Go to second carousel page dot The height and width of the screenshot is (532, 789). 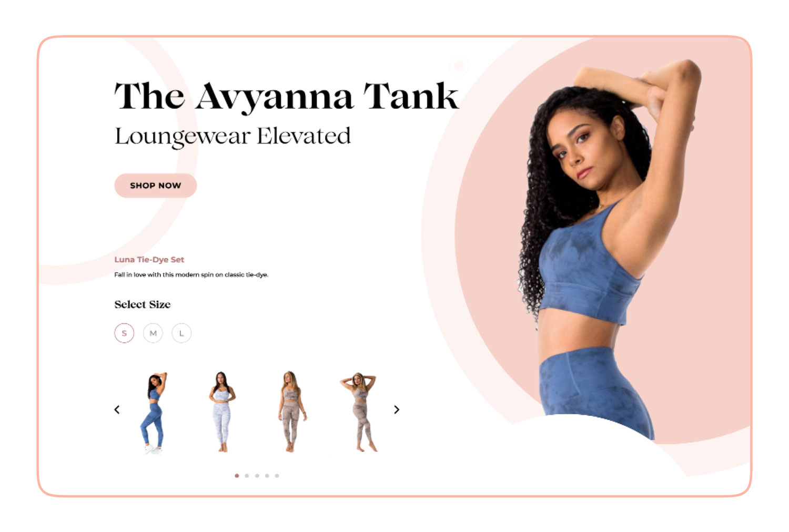247,476
